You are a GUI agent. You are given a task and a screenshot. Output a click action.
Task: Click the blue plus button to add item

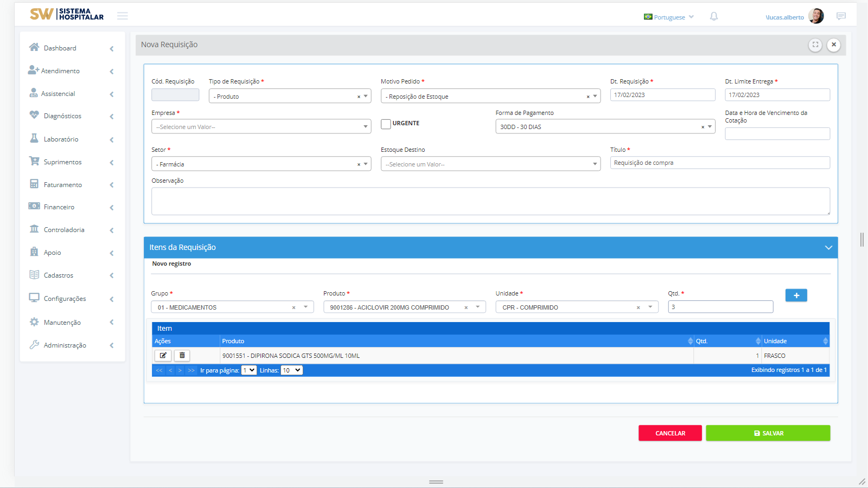coord(796,296)
